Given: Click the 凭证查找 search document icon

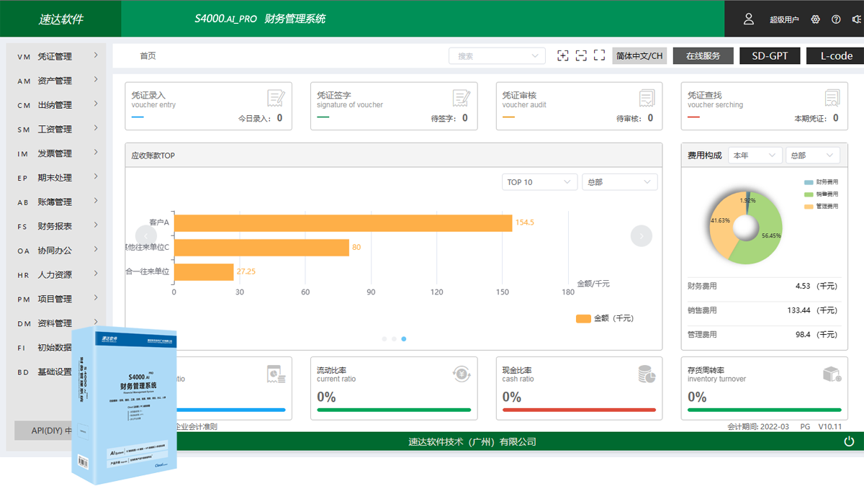Looking at the screenshot, I should pos(832,99).
